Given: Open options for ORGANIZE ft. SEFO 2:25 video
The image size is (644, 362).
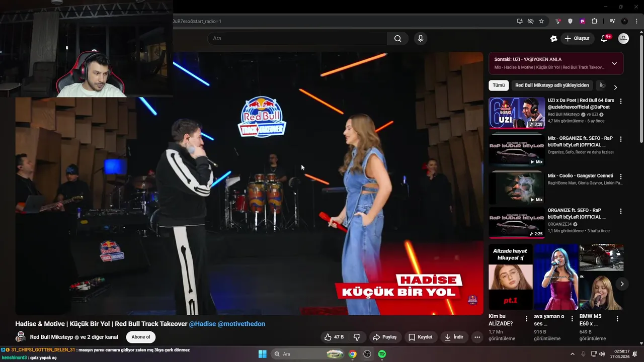Looking at the screenshot, I should point(620,211).
